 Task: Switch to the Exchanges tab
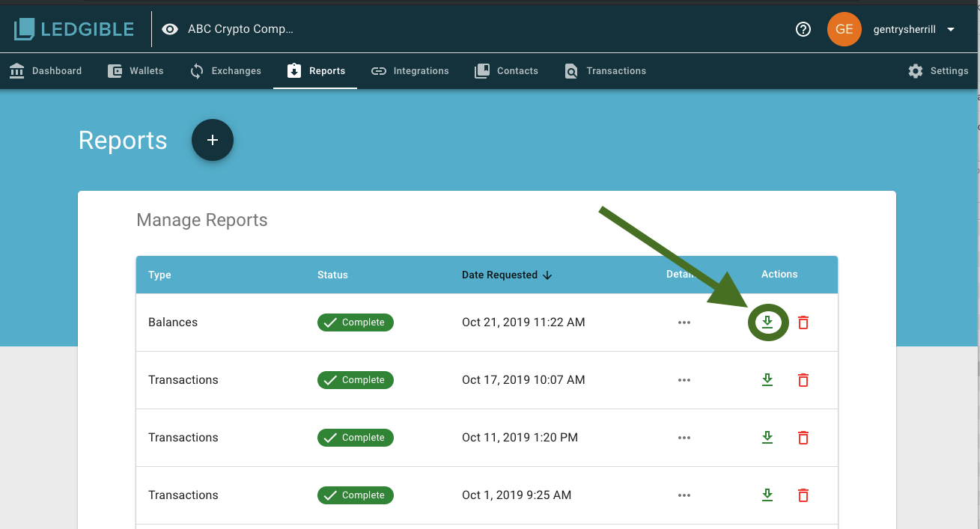tap(225, 71)
